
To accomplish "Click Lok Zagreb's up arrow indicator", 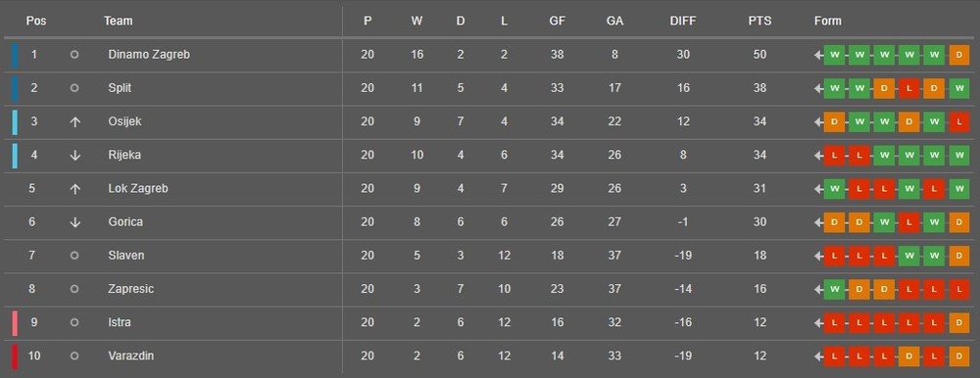I will tap(74, 189).
